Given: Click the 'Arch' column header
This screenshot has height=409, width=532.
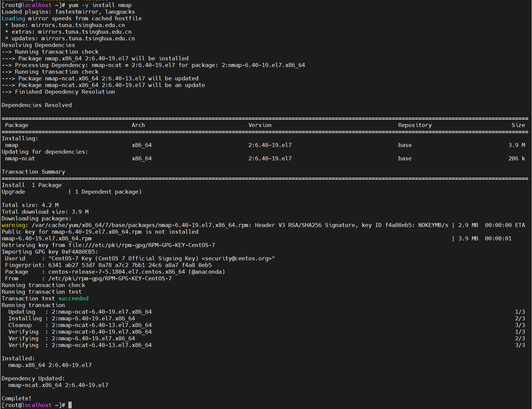Looking at the screenshot, I should pos(138,125).
